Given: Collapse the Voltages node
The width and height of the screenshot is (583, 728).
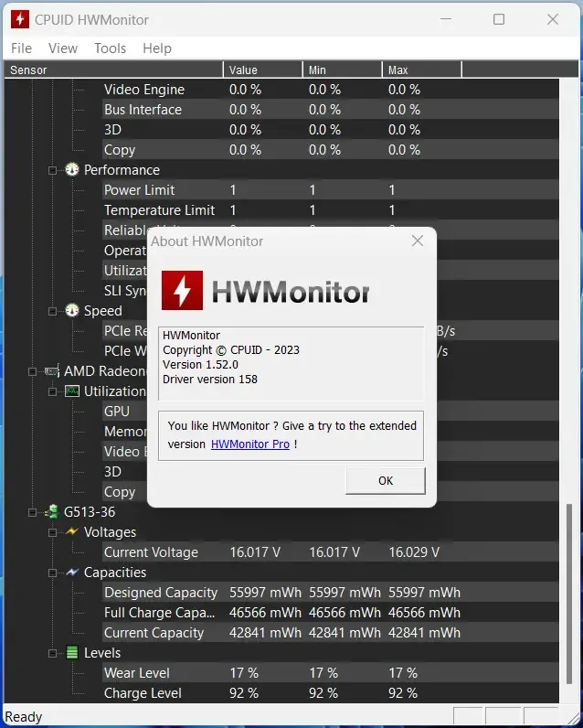Looking at the screenshot, I should pos(52,532).
